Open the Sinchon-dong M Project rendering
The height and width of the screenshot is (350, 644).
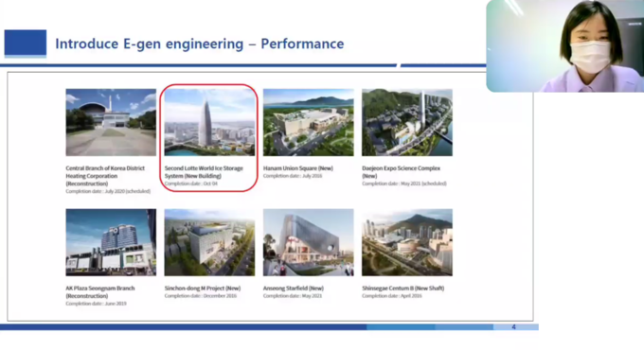(209, 242)
